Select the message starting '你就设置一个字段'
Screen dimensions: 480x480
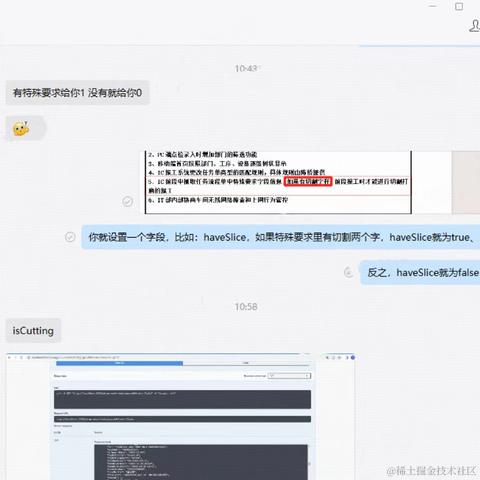[x=281, y=237]
